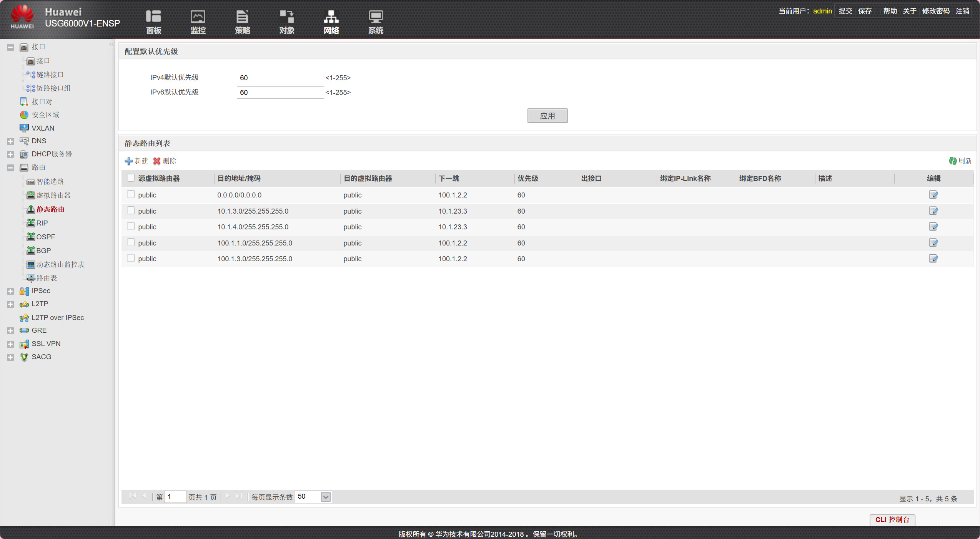Open the CLI 控制台 button
980x539 pixels.
pyautogui.click(x=892, y=519)
